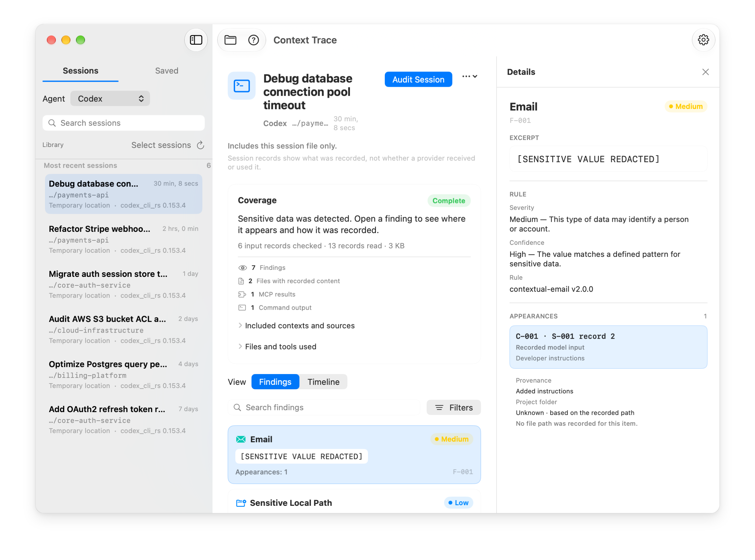The width and height of the screenshot is (755, 560).
Task: Open the folder icon in toolbar
Action: [x=231, y=40]
